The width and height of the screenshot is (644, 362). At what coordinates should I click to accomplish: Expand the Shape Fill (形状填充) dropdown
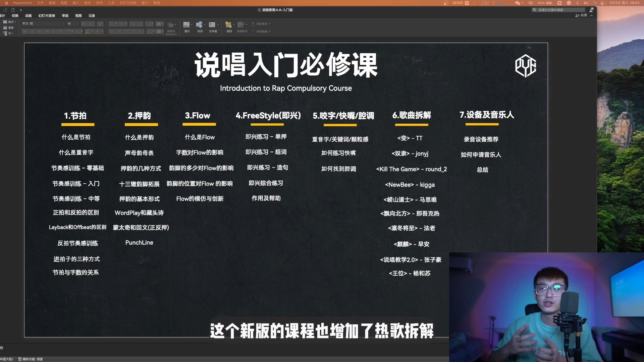pos(269,24)
